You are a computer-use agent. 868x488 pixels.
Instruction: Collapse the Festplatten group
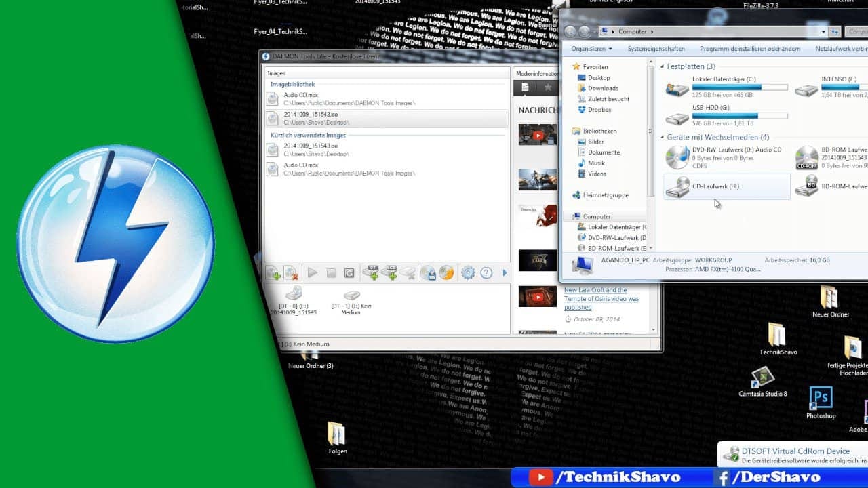point(662,66)
